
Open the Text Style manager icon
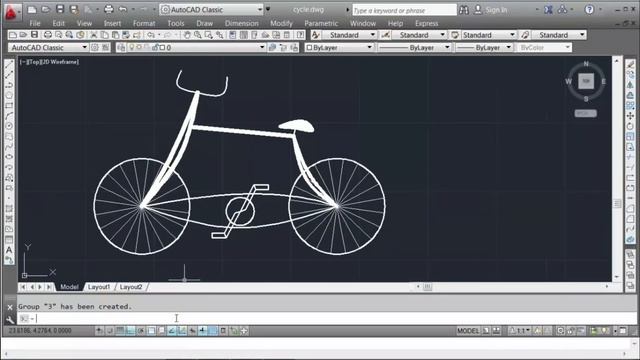coord(316,35)
